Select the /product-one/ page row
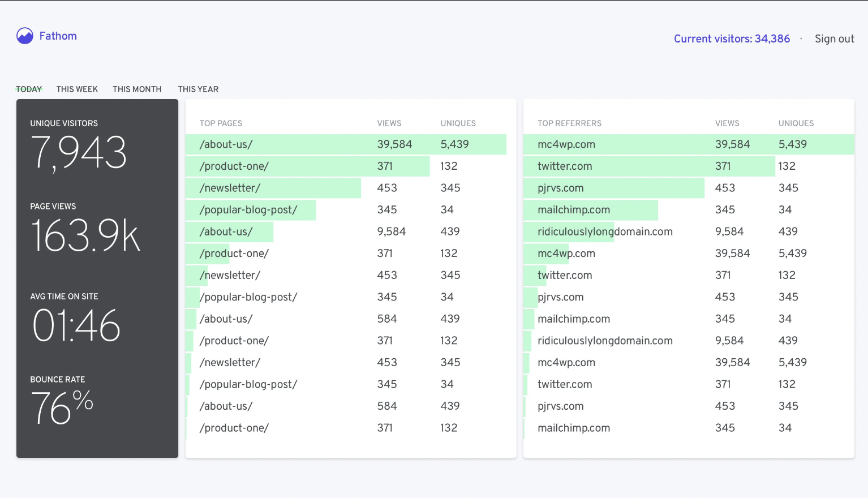This screenshot has width=868, height=498. coord(235,166)
